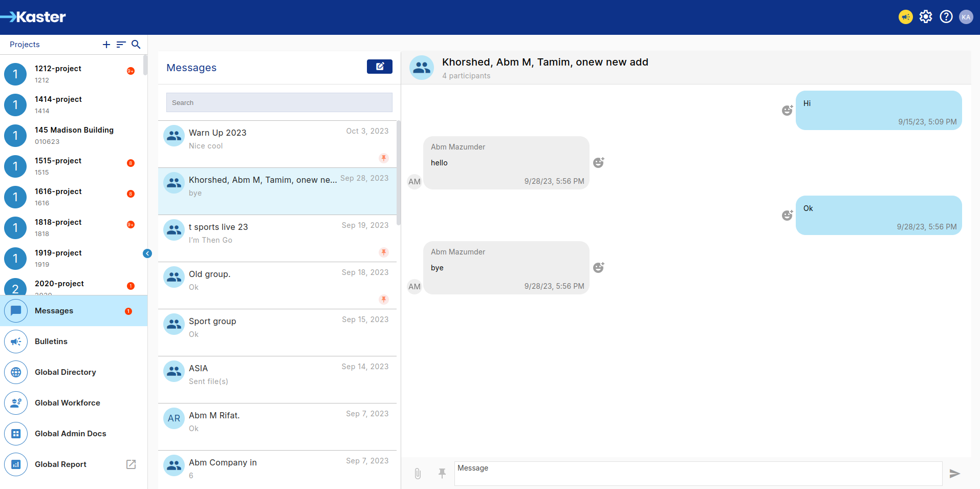
Task: Open the KA user avatar menu
Action: coord(966,17)
